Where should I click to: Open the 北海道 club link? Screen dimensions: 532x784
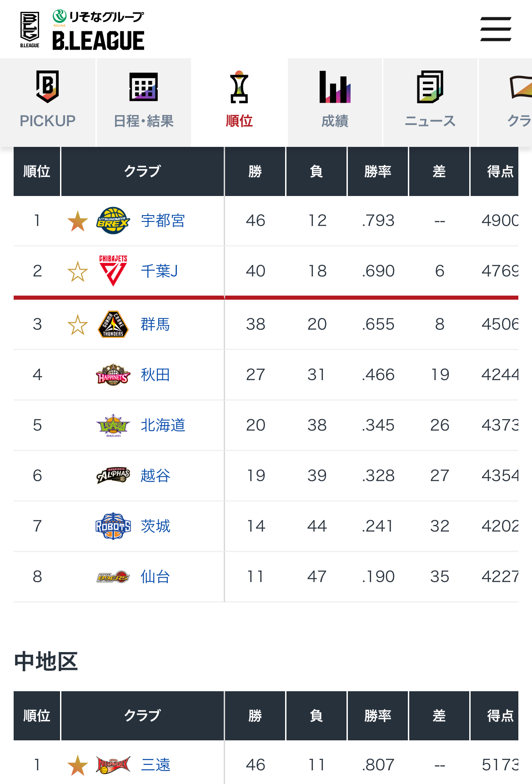pyautogui.click(x=163, y=425)
